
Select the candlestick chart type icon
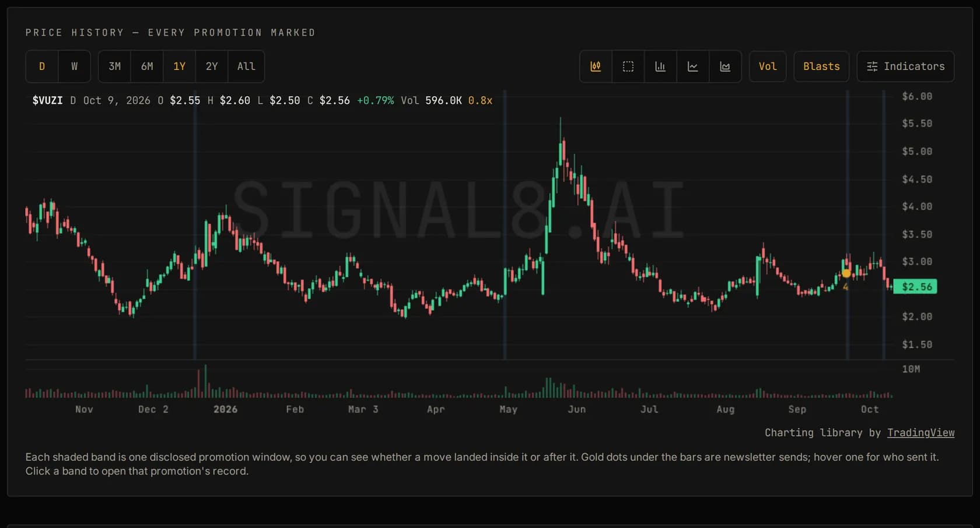coord(596,66)
